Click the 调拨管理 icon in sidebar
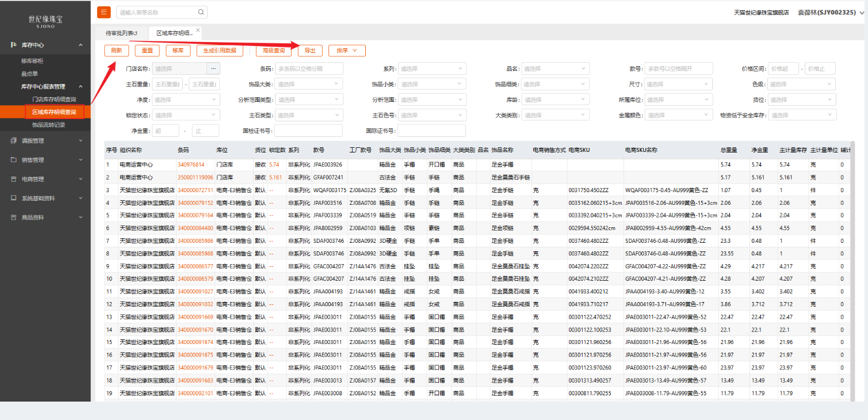Image resolution: width=868 pixels, height=420 pixels. (13, 140)
